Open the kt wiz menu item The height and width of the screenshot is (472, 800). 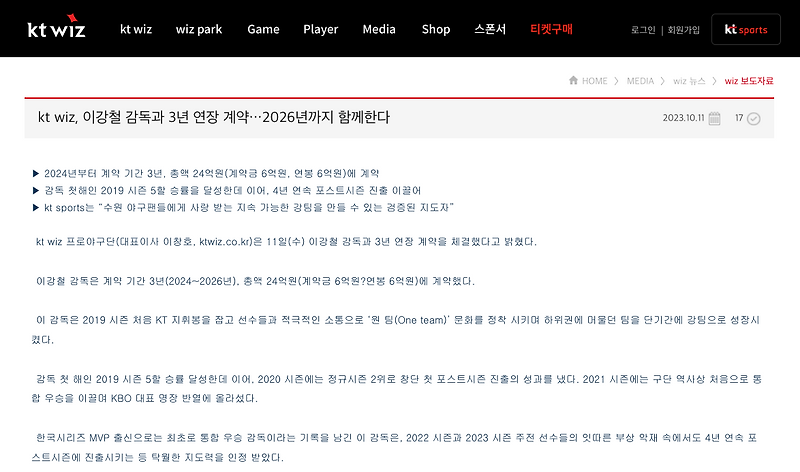coord(136,29)
